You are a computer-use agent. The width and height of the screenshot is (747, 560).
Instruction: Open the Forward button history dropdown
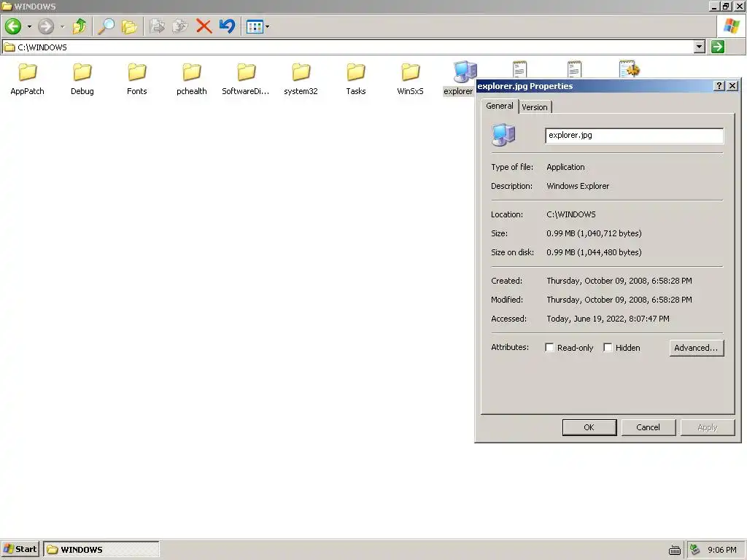[62, 26]
